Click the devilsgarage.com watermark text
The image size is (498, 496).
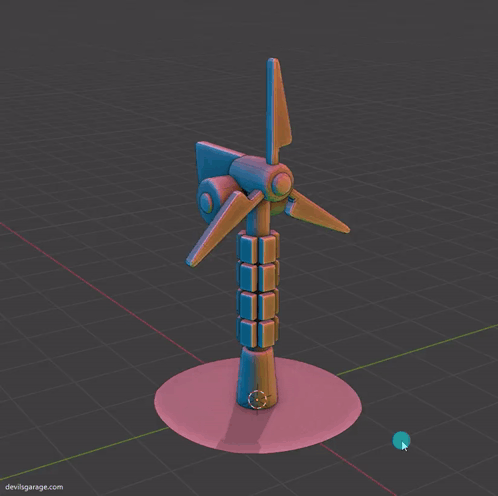(x=34, y=487)
